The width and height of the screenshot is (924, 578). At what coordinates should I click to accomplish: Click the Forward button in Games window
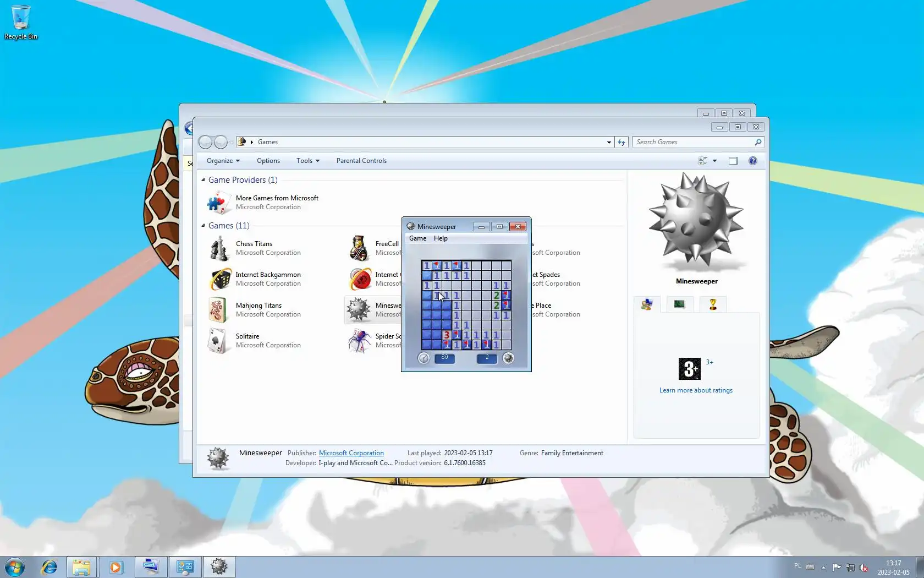point(221,142)
